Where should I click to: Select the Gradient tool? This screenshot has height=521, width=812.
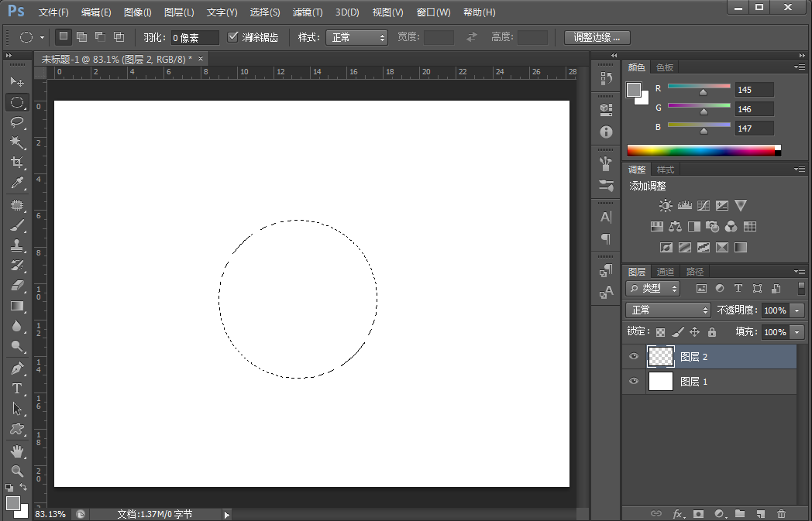(x=17, y=306)
